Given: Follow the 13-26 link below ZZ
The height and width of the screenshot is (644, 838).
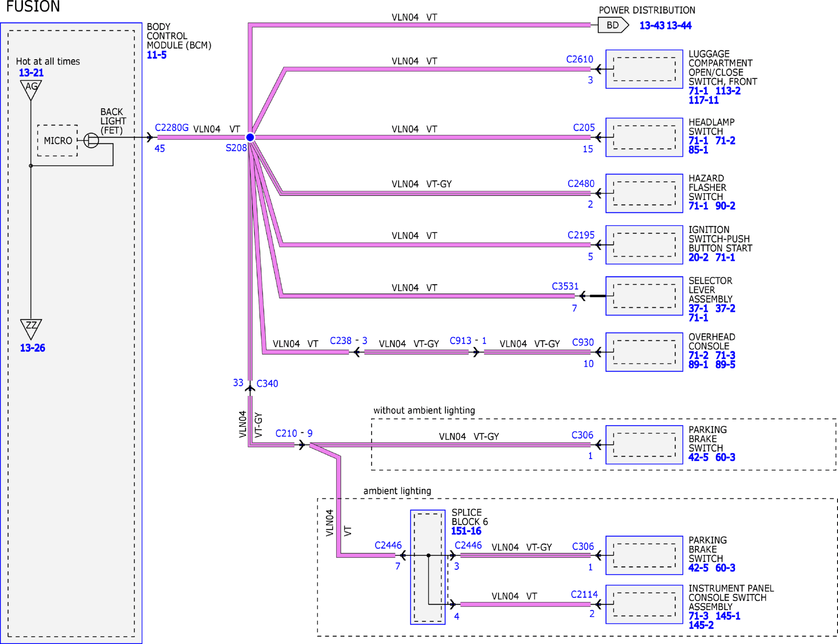Looking at the screenshot, I should pyautogui.click(x=33, y=348).
